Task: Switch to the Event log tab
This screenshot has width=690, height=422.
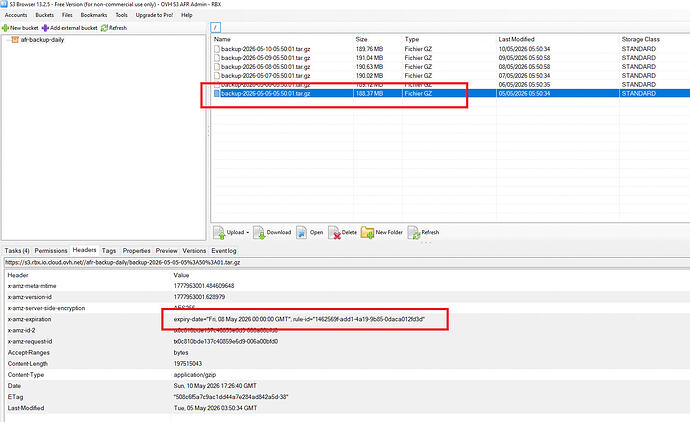Action: (224, 250)
